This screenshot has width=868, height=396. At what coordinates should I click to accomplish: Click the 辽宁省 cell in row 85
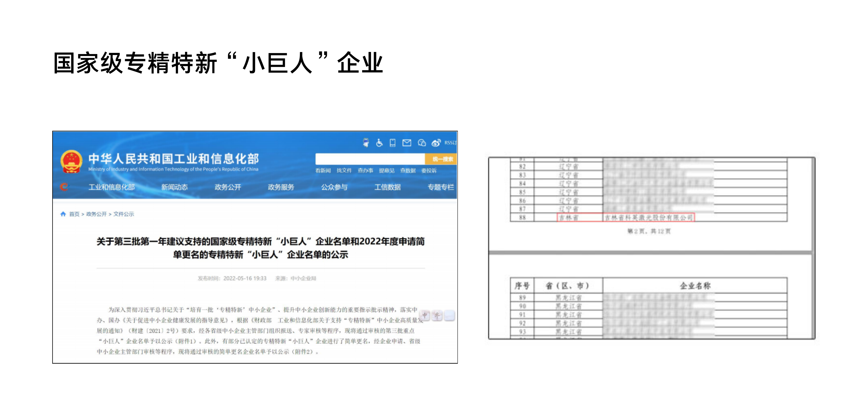[x=569, y=192]
